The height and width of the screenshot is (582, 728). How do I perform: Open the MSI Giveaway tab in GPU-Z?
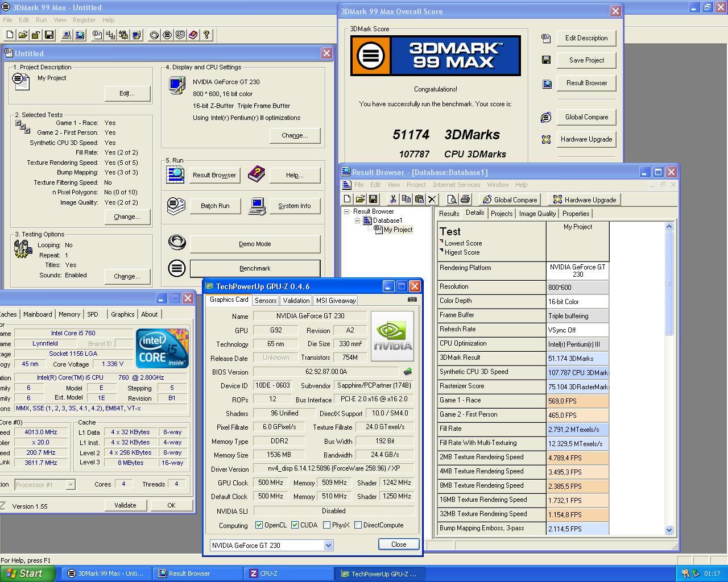pos(336,301)
